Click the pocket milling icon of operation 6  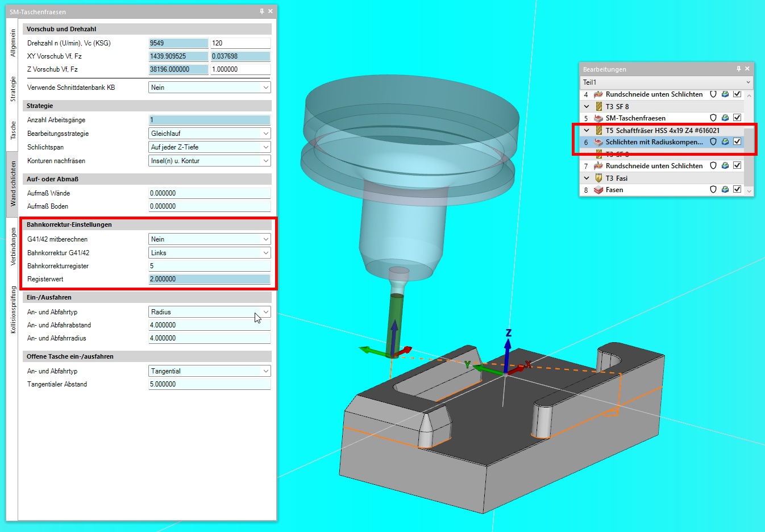pos(598,142)
